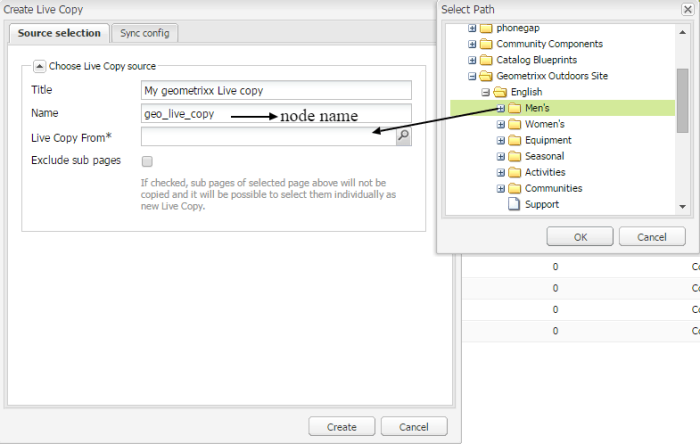Click the Men's folder icon
700x444 pixels.
click(514, 108)
